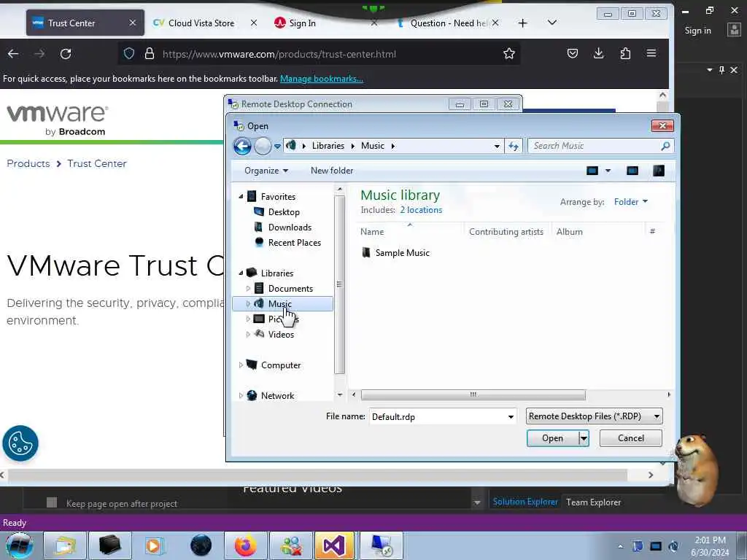Click Libraries in the address breadcrumb

[328, 146]
